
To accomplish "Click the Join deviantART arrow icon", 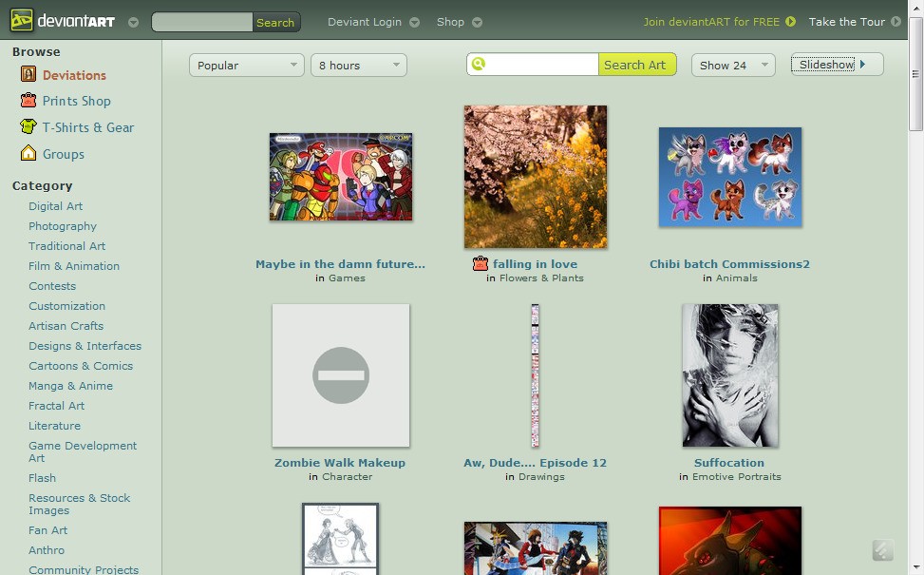I will [790, 22].
